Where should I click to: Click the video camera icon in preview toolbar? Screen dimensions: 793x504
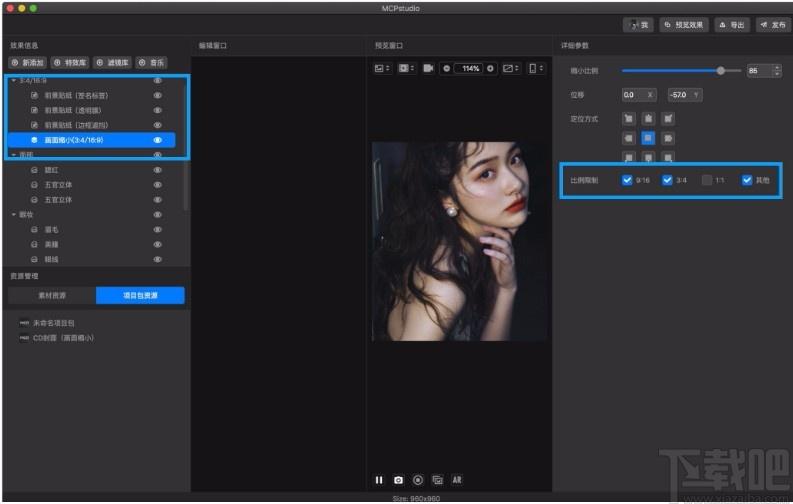428,69
